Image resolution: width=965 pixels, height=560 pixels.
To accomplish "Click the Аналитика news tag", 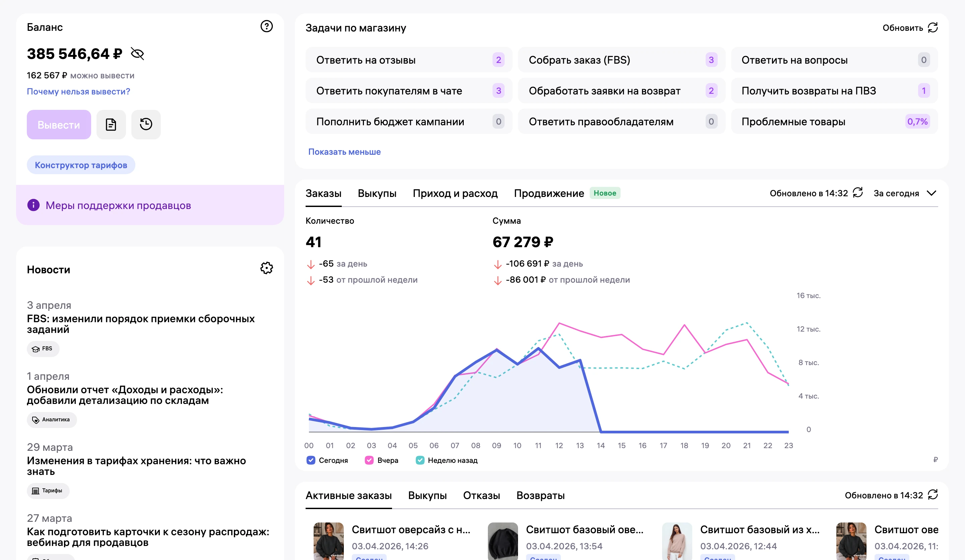I will [52, 420].
